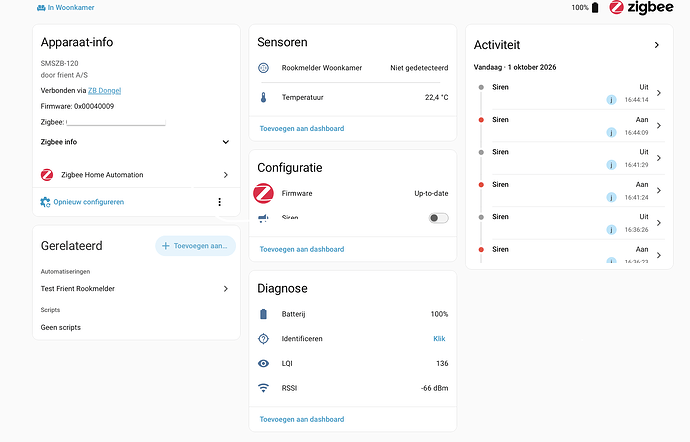The image size is (690, 442).
Task: Click the siren icon in Configuratie
Action: coord(263,218)
